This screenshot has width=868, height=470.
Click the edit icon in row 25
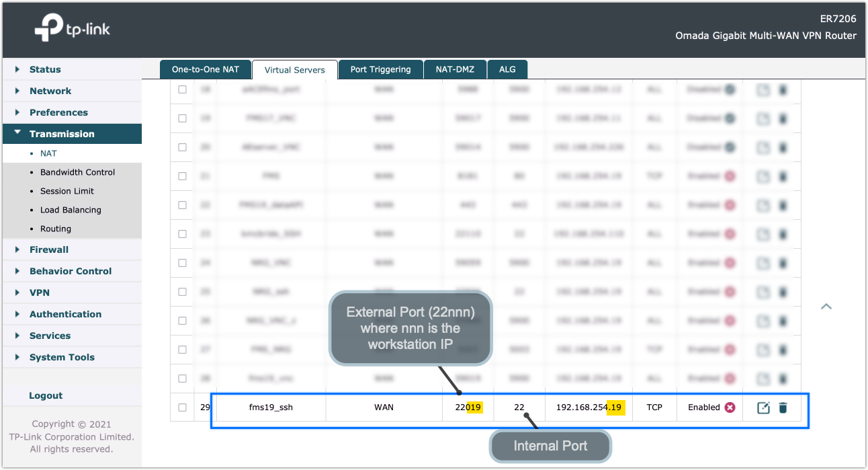763,292
